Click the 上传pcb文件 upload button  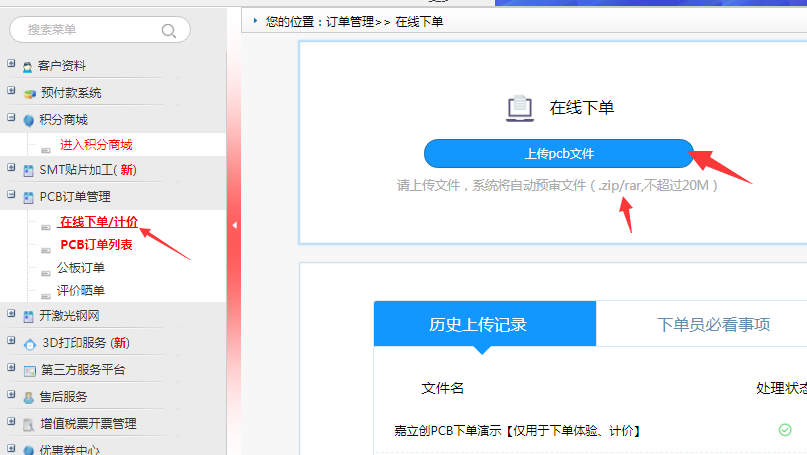pyautogui.click(x=558, y=153)
